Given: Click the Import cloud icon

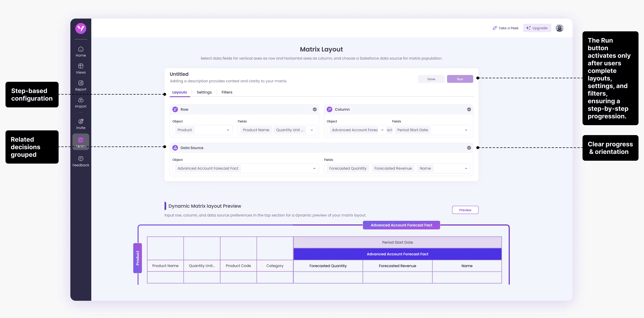Looking at the screenshot, I should (81, 100).
